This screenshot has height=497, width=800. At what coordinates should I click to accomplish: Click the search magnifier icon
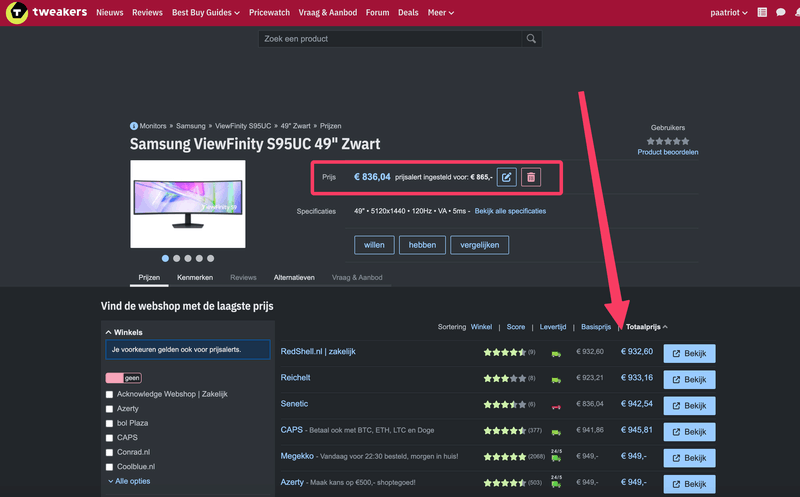point(531,39)
